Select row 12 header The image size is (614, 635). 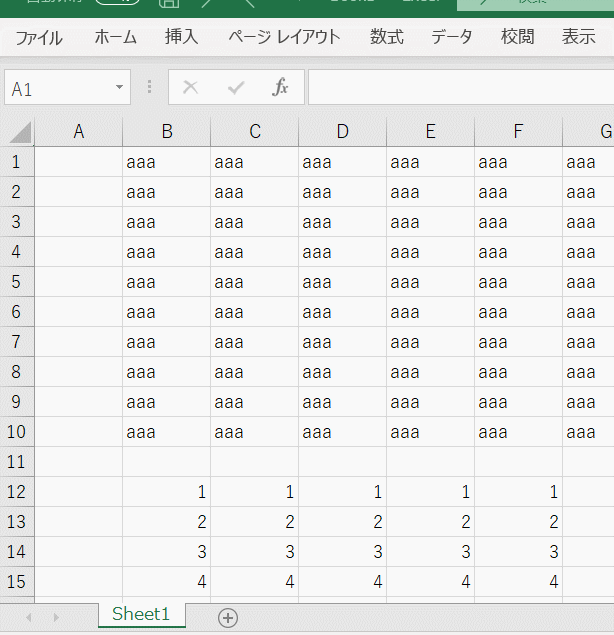[x=17, y=491]
